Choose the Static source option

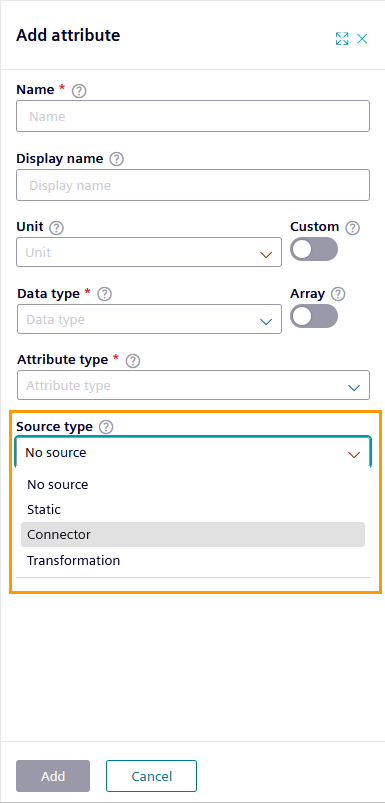tap(193, 510)
